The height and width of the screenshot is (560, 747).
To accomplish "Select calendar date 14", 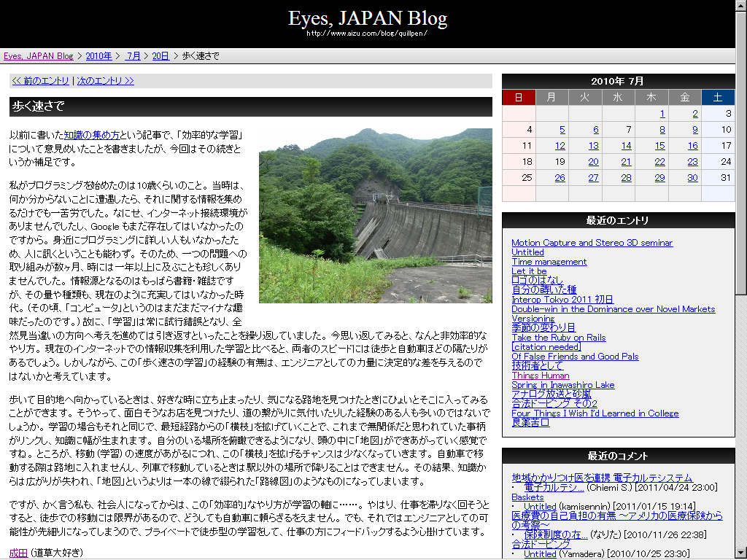I will point(626,146).
